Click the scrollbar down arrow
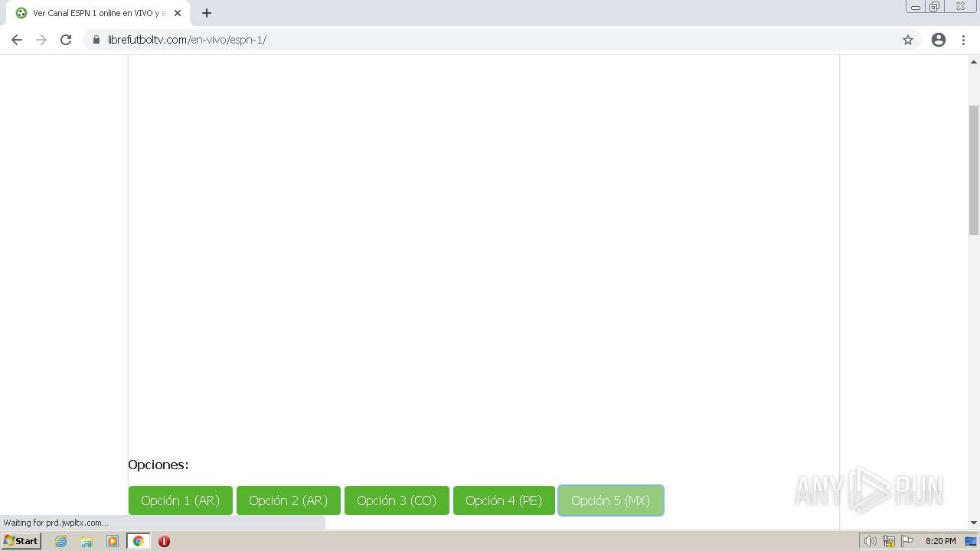Image resolution: width=980 pixels, height=551 pixels. pyautogui.click(x=974, y=523)
